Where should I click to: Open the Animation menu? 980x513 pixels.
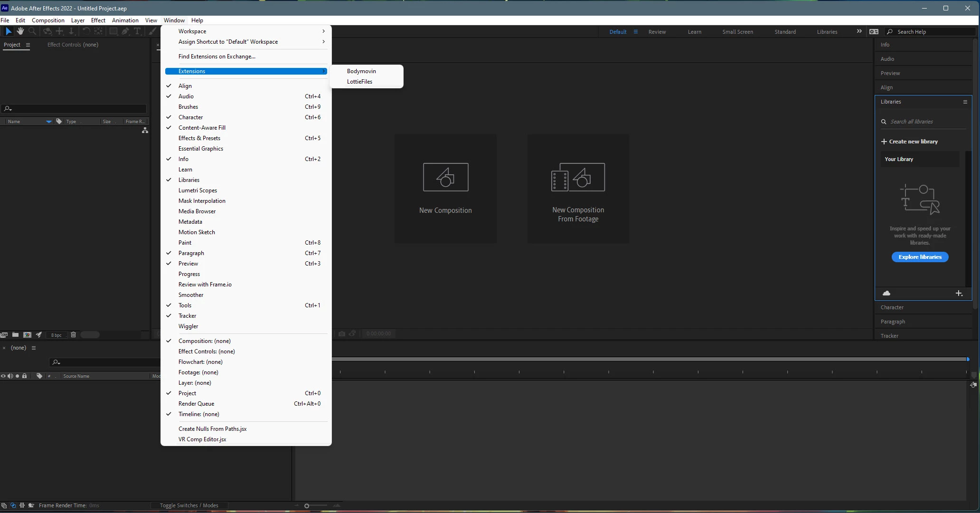[x=125, y=20]
